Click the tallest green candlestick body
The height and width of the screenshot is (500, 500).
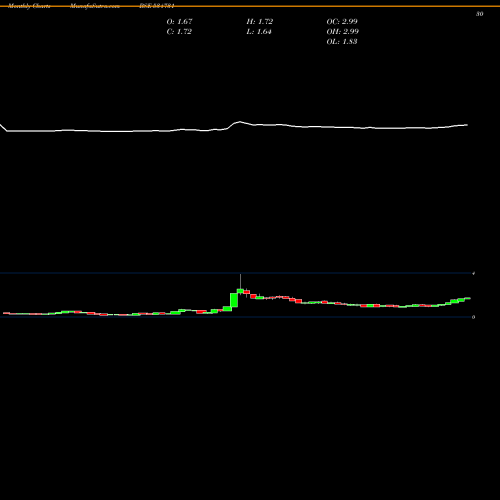234,300
